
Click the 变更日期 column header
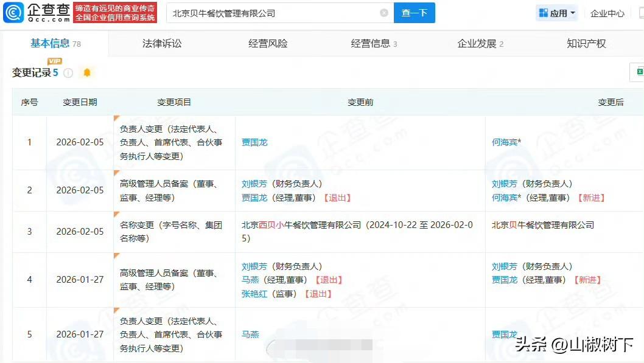[x=80, y=102]
